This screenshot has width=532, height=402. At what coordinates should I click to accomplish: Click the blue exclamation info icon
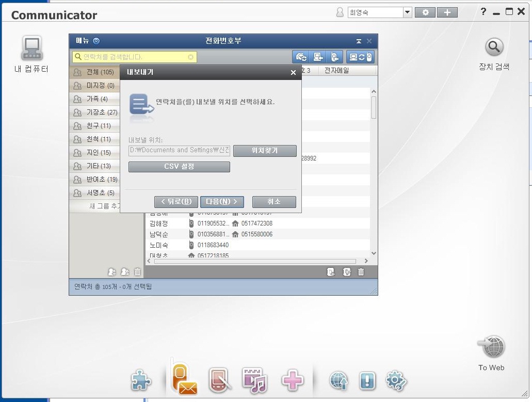coord(367,380)
